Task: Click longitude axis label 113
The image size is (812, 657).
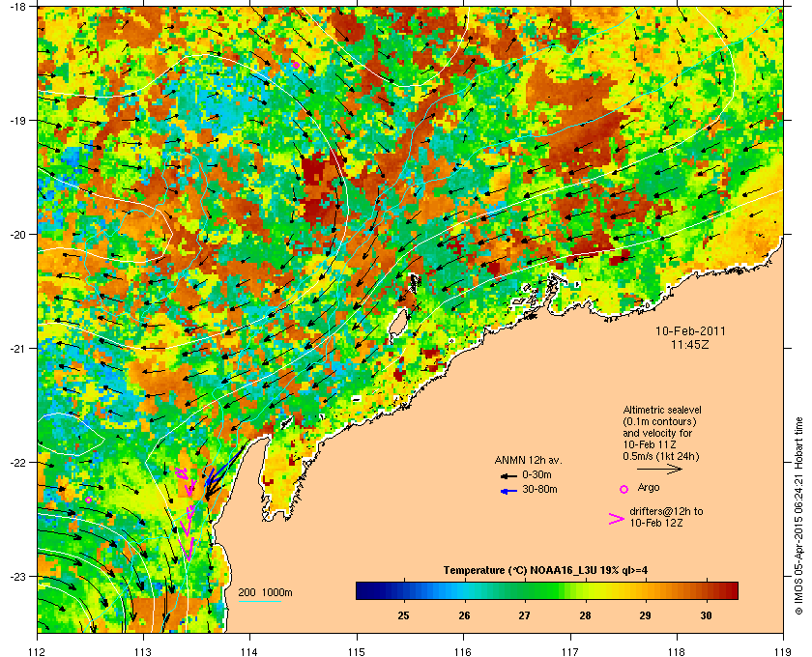Action: [x=143, y=652]
